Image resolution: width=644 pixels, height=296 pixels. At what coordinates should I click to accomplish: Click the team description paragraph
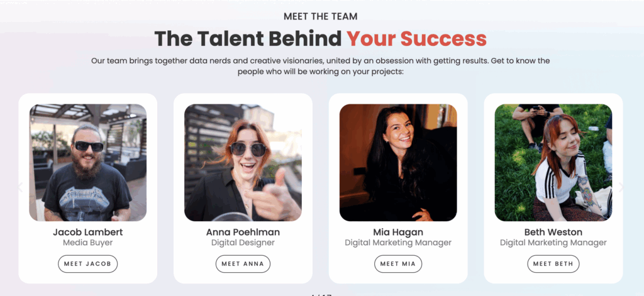click(321, 66)
